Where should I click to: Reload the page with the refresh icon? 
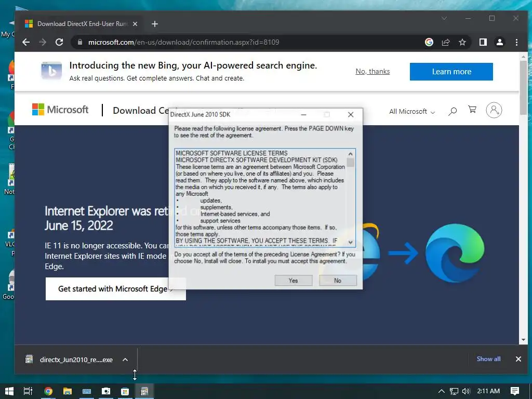pyautogui.click(x=59, y=42)
